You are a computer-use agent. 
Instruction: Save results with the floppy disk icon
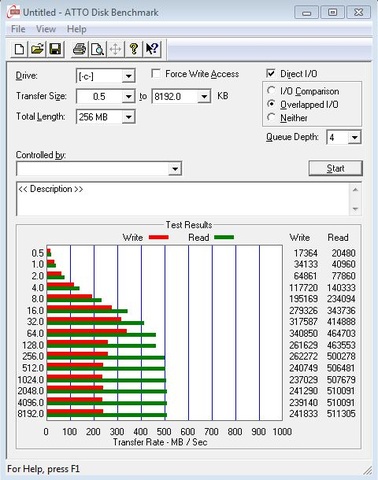tap(55, 49)
